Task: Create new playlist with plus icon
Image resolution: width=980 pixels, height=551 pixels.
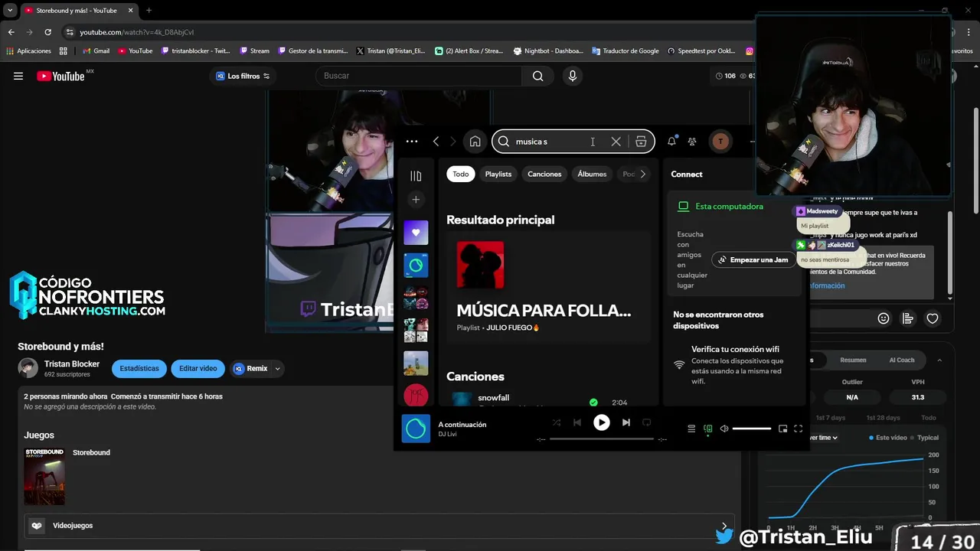Action: pos(416,200)
